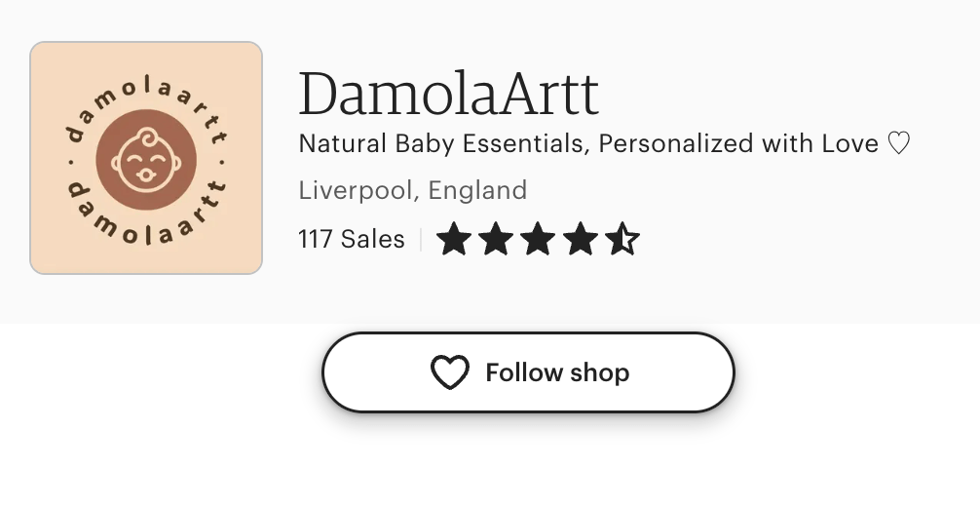The image size is (980, 507).
Task: Open the DamolaArtt shop name heading
Action: [448, 94]
